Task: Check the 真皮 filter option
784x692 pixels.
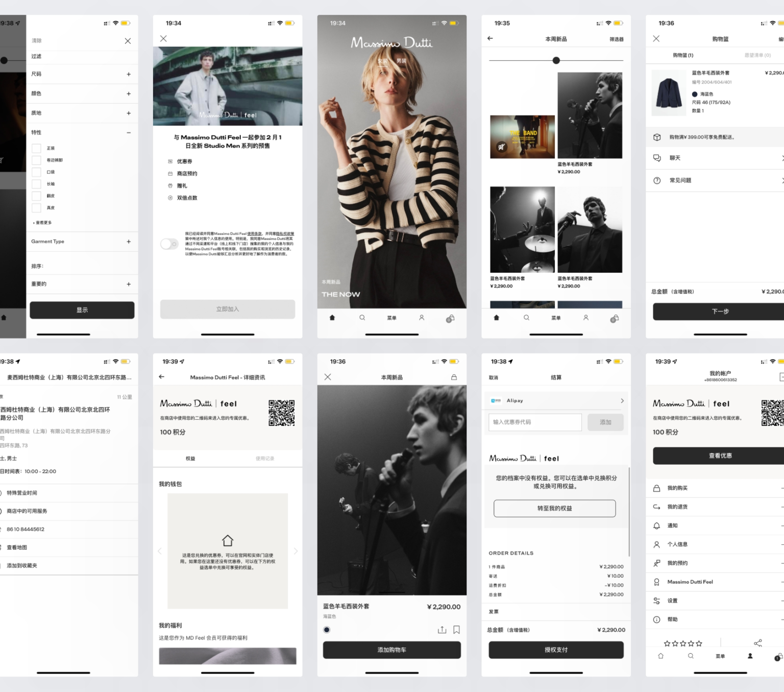Action: (36, 208)
